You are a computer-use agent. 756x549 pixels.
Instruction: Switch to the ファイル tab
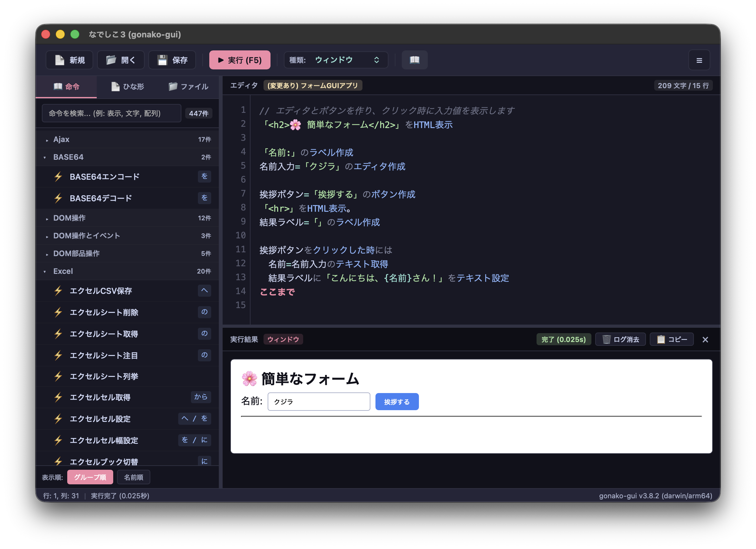pyautogui.click(x=188, y=87)
